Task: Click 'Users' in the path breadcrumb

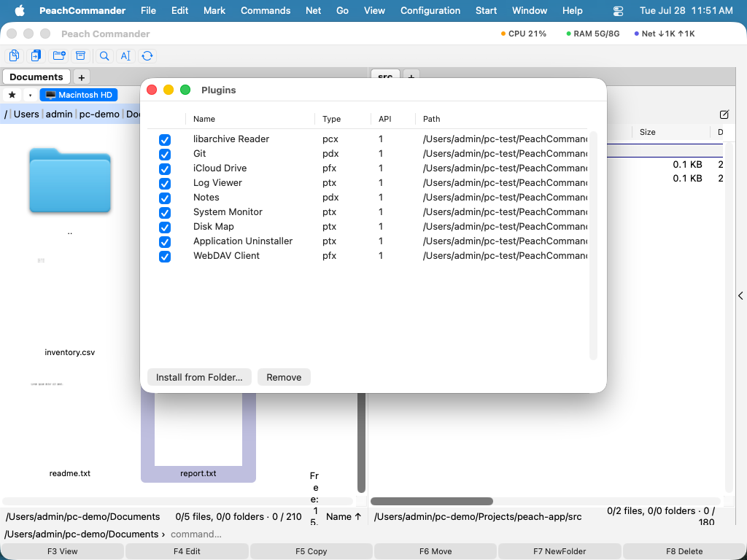Action: pos(26,114)
